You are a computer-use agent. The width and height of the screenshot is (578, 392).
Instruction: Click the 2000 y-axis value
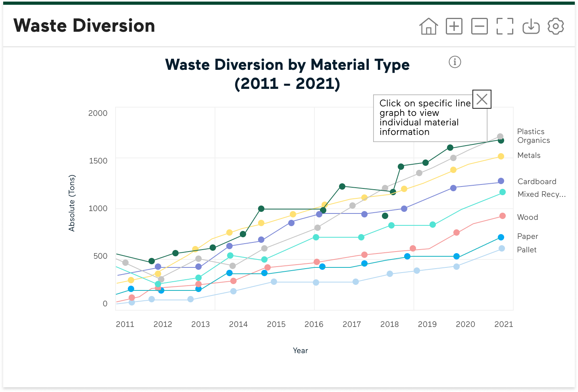(98, 113)
